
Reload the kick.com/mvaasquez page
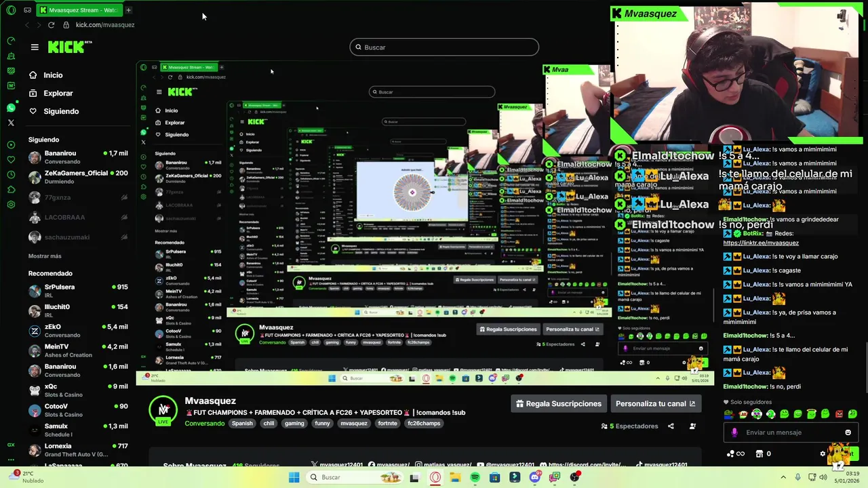click(x=51, y=25)
